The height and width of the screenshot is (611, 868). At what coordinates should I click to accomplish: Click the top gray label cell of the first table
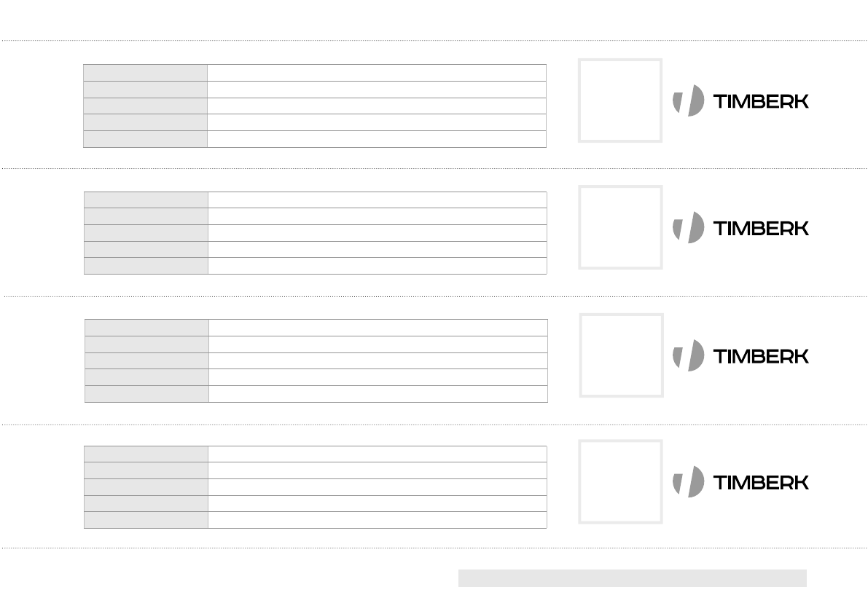coord(145,72)
